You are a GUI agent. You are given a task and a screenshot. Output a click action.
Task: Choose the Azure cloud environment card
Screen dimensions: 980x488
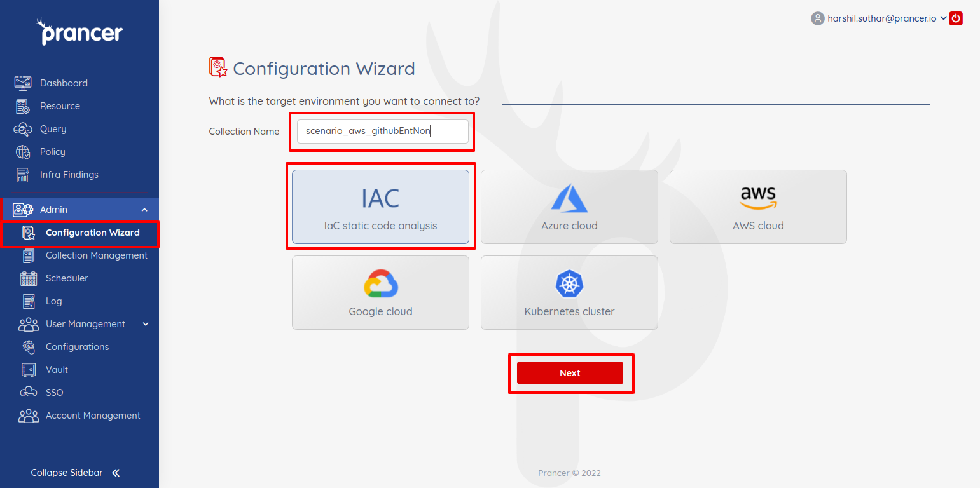(569, 207)
